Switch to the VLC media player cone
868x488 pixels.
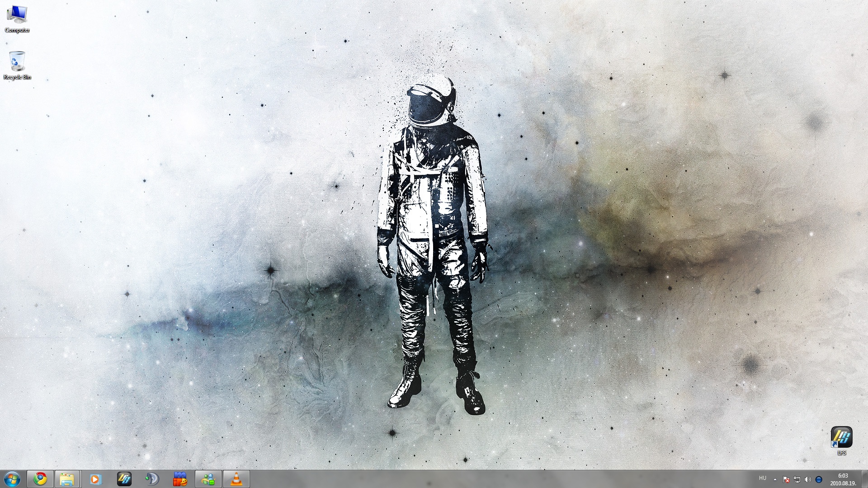tap(236, 479)
